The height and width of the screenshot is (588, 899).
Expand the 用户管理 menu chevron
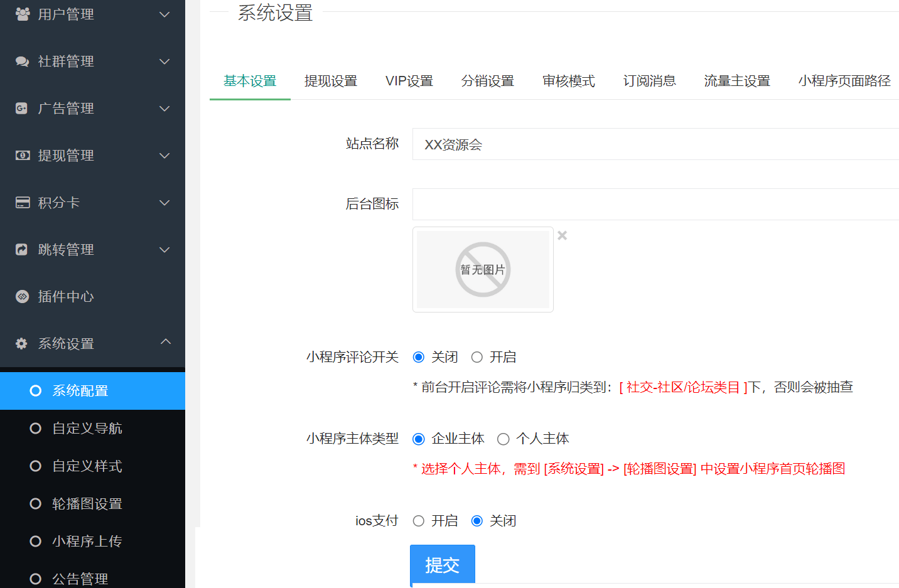pyautogui.click(x=164, y=14)
